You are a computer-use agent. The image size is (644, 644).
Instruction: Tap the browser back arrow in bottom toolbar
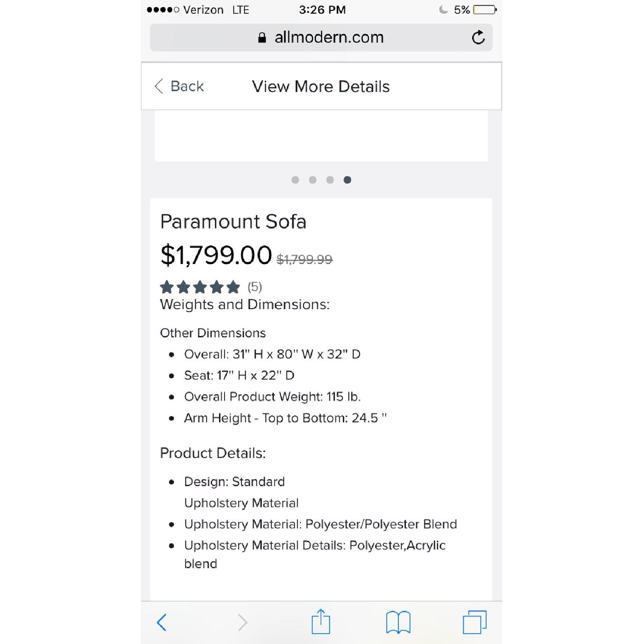pyautogui.click(x=161, y=622)
